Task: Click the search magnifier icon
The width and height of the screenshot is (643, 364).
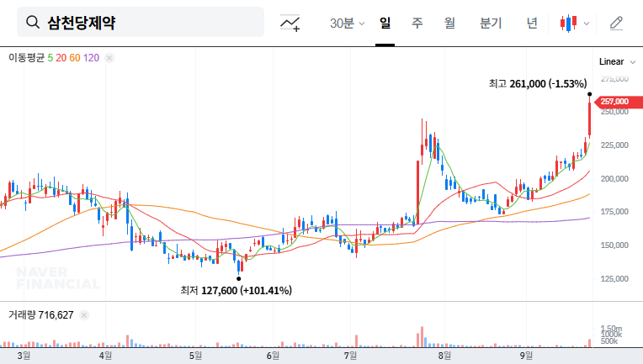Action: (x=33, y=22)
